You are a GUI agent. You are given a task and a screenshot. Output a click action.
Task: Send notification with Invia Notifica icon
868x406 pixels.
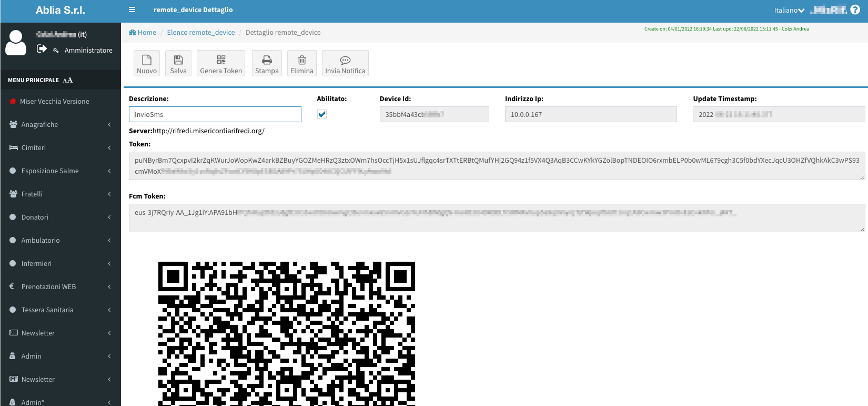(345, 60)
